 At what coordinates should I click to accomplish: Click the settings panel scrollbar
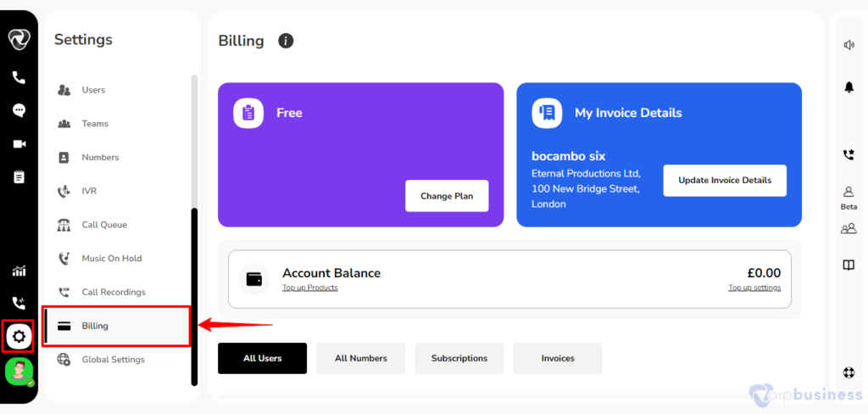(x=194, y=297)
